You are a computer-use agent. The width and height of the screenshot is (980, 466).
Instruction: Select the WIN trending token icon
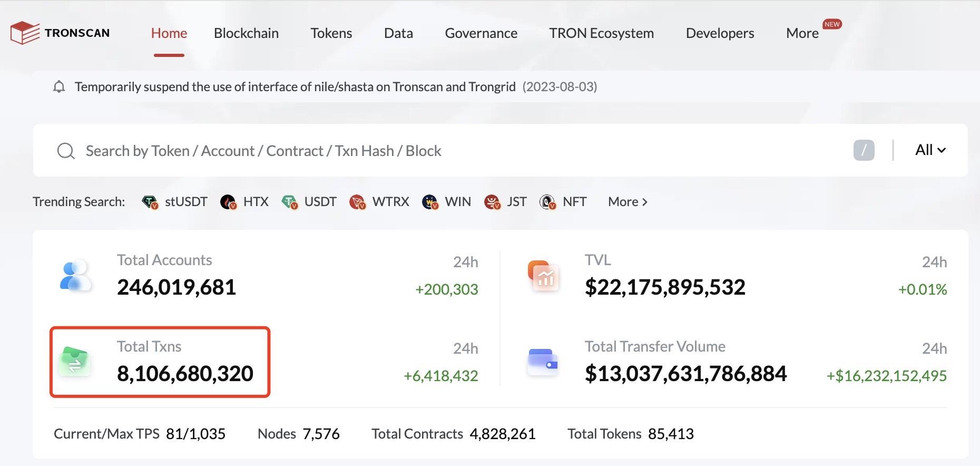(x=430, y=202)
